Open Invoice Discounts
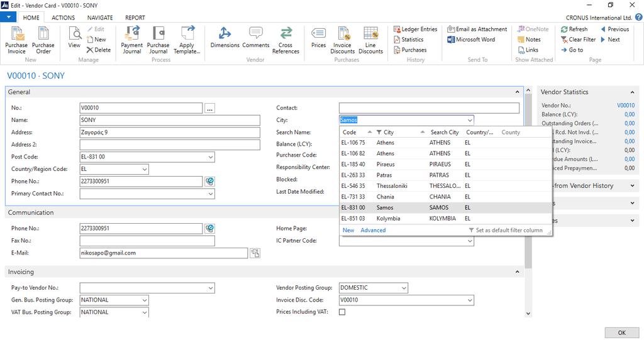 pos(343,40)
